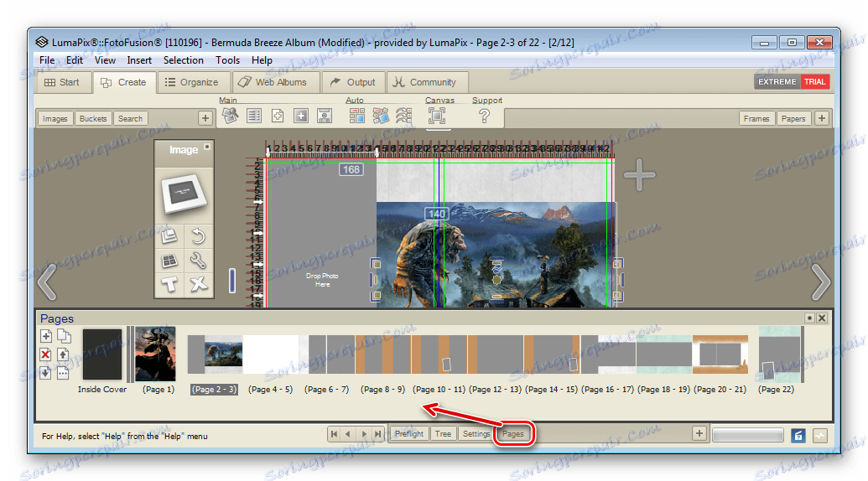The height and width of the screenshot is (481, 868).
Task: Add new spread with large plus beside canvas
Action: (x=639, y=174)
